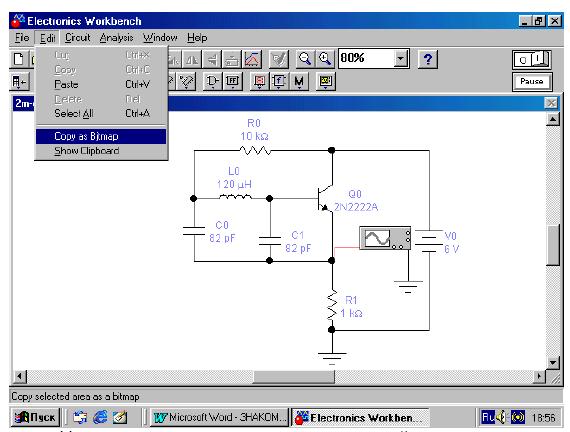Choose Select All from Edit menu
This screenshot has width=570, height=432.
point(101,113)
